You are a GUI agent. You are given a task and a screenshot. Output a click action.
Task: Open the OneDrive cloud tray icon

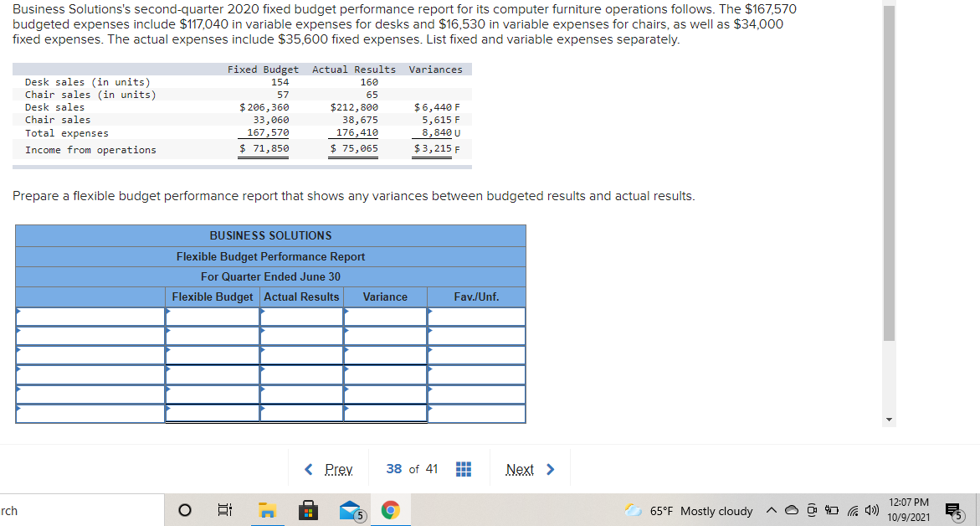point(791,510)
